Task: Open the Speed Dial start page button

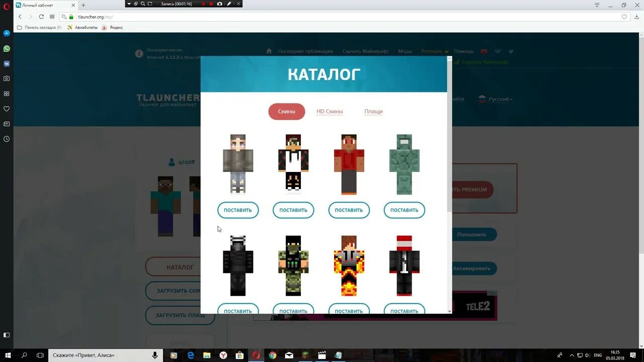Action: 52,17
